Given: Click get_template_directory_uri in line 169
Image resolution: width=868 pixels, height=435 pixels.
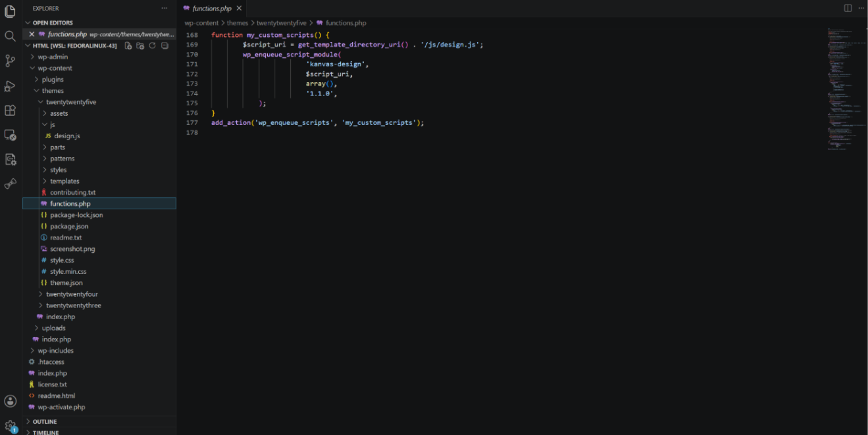Looking at the screenshot, I should tap(349, 45).
